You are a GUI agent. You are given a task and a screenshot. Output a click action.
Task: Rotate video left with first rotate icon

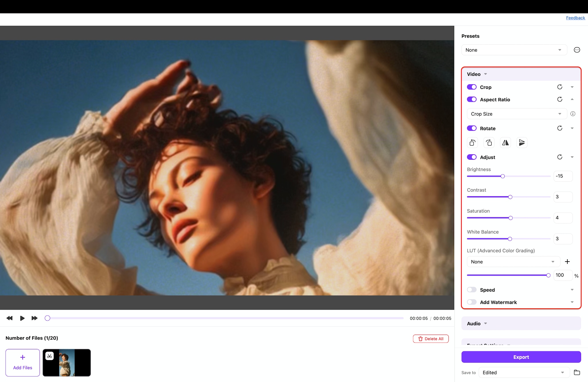[x=472, y=143]
